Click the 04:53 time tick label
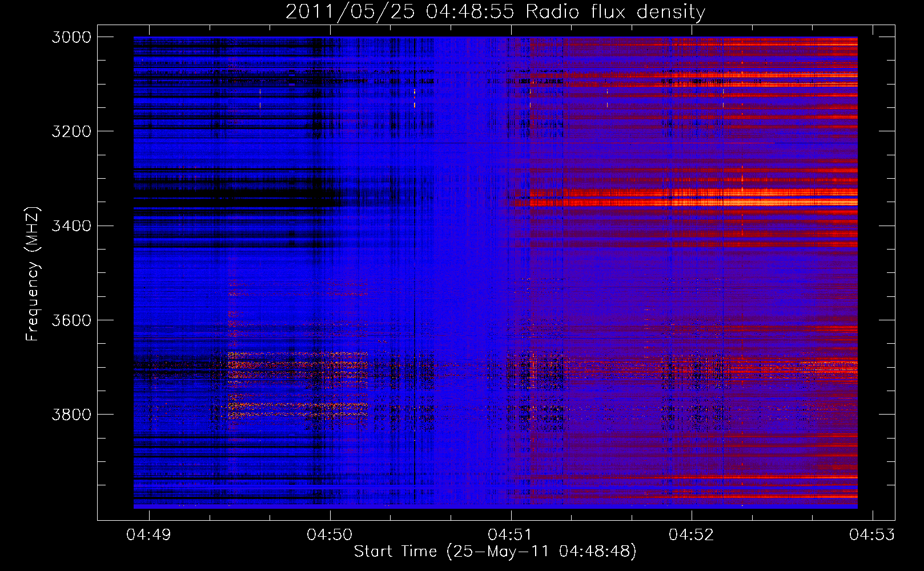Screen dimensions: 924x571 (872, 534)
